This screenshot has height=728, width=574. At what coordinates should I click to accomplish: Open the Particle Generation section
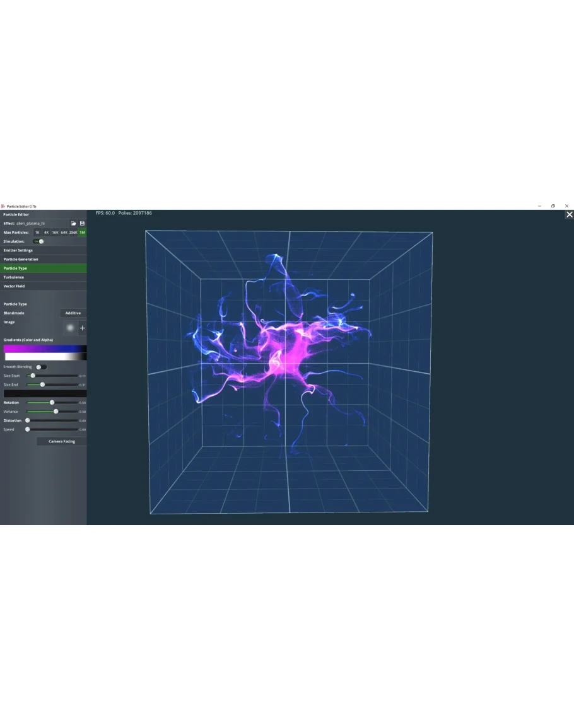pyautogui.click(x=44, y=259)
